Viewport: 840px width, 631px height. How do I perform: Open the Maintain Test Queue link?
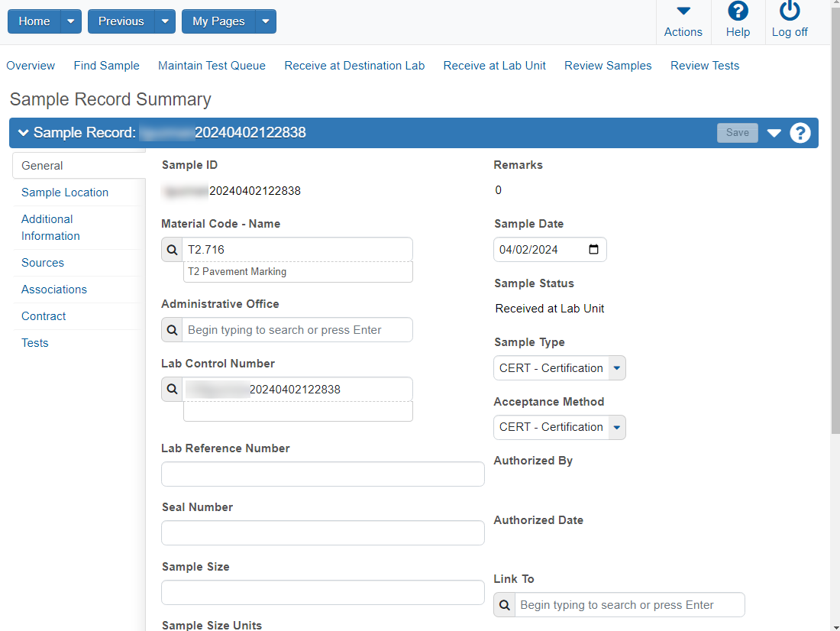point(212,66)
